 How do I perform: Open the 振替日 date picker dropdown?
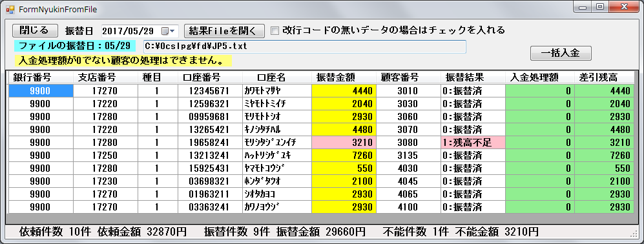[169, 31]
